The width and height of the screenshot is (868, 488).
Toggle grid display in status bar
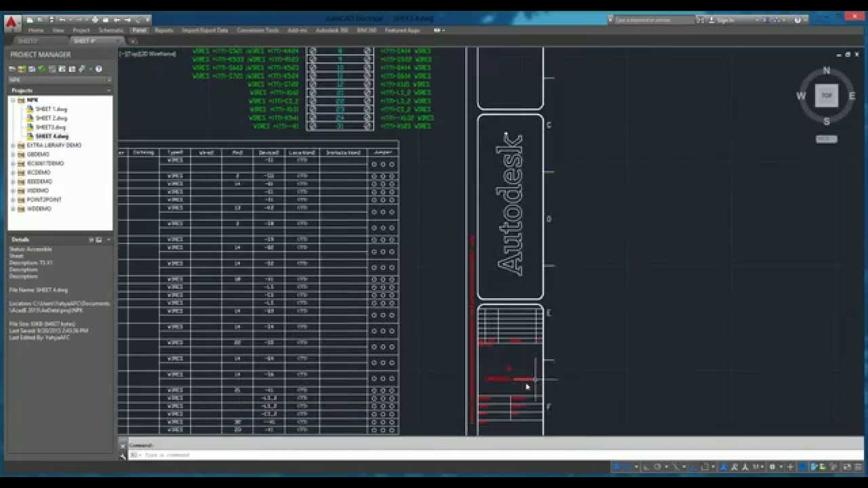(616, 466)
